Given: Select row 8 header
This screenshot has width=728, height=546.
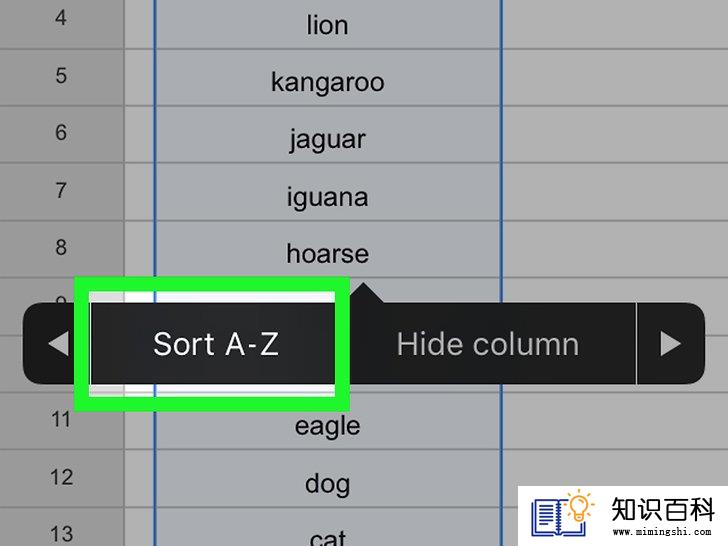Looking at the screenshot, I should coord(62,249).
